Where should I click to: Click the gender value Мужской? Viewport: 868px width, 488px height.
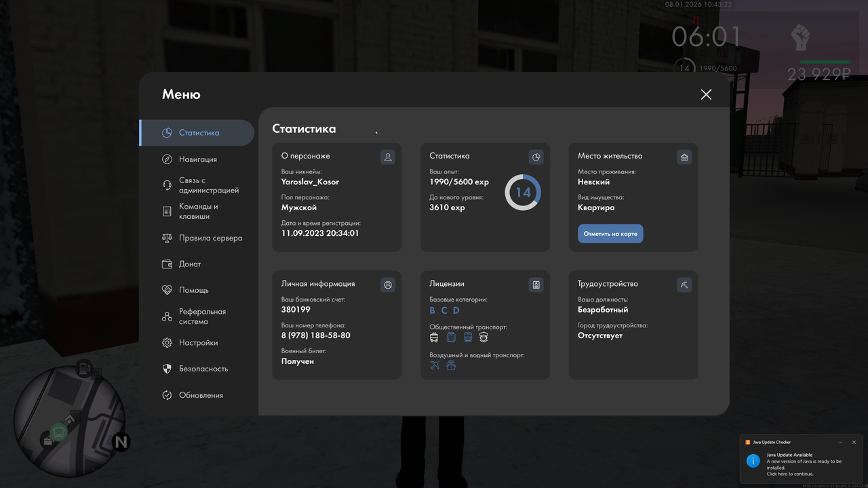(x=299, y=207)
